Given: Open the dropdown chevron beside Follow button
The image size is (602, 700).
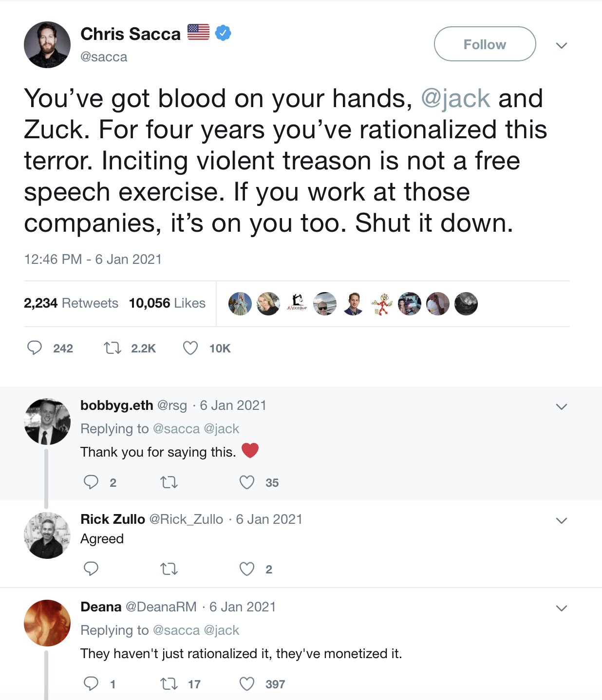Looking at the screenshot, I should point(562,45).
